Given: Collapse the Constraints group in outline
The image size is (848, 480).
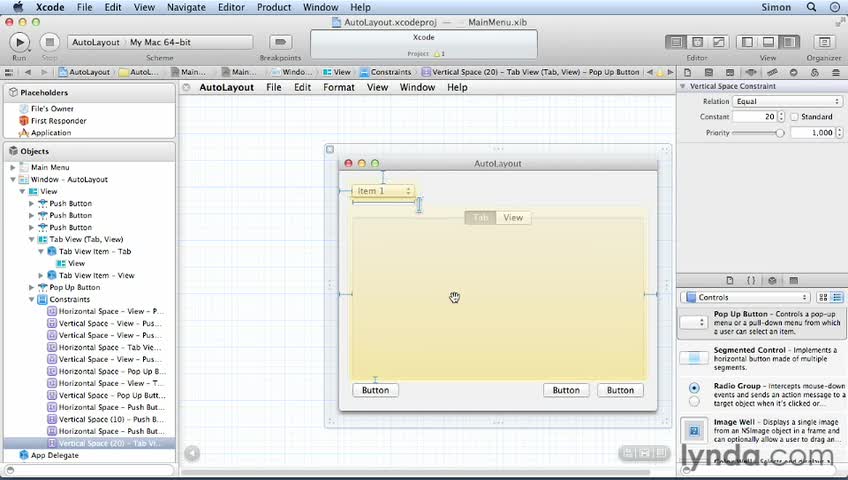Looking at the screenshot, I should [31, 299].
